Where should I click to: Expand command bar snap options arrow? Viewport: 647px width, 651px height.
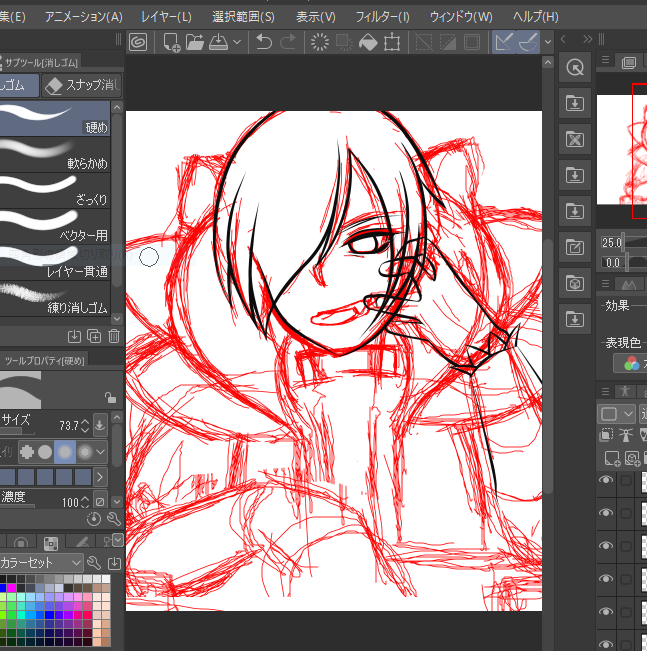pos(548,42)
